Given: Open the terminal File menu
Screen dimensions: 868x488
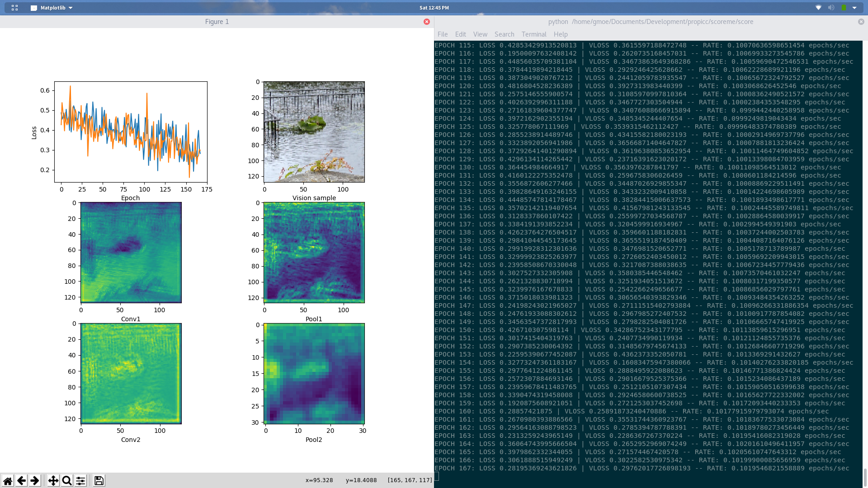Looking at the screenshot, I should point(443,34).
